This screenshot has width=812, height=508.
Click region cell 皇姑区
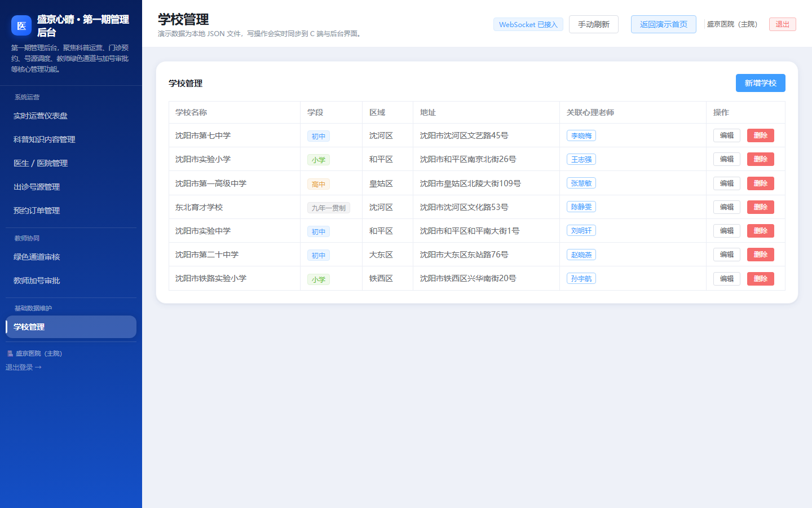(x=381, y=183)
